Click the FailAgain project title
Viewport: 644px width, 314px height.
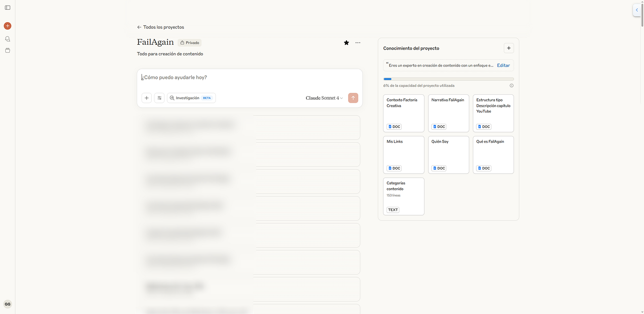pyautogui.click(x=155, y=43)
